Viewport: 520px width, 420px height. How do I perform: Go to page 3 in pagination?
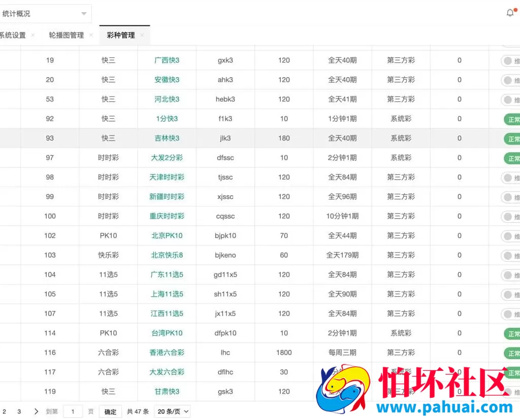(19, 411)
